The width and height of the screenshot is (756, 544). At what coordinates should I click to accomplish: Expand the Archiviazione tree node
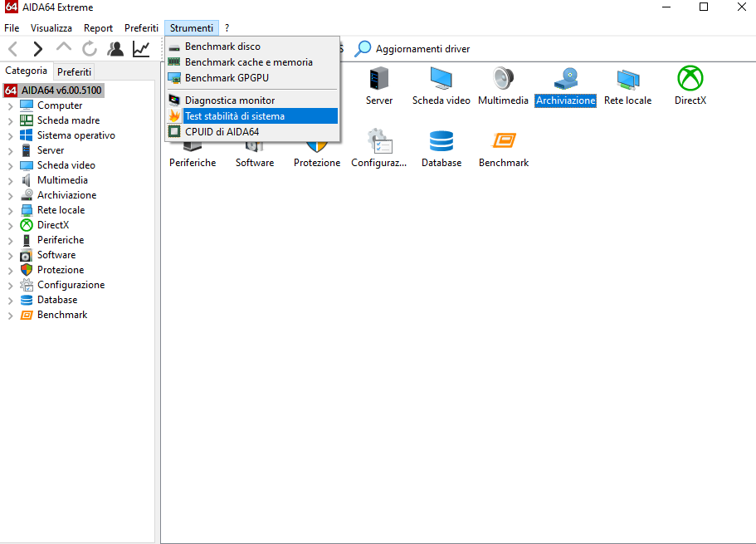click(x=10, y=195)
